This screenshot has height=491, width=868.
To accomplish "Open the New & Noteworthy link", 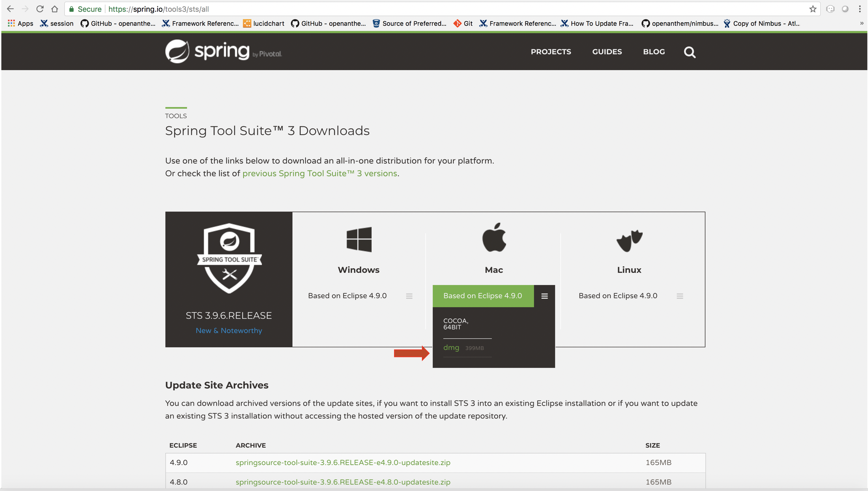I will [229, 330].
